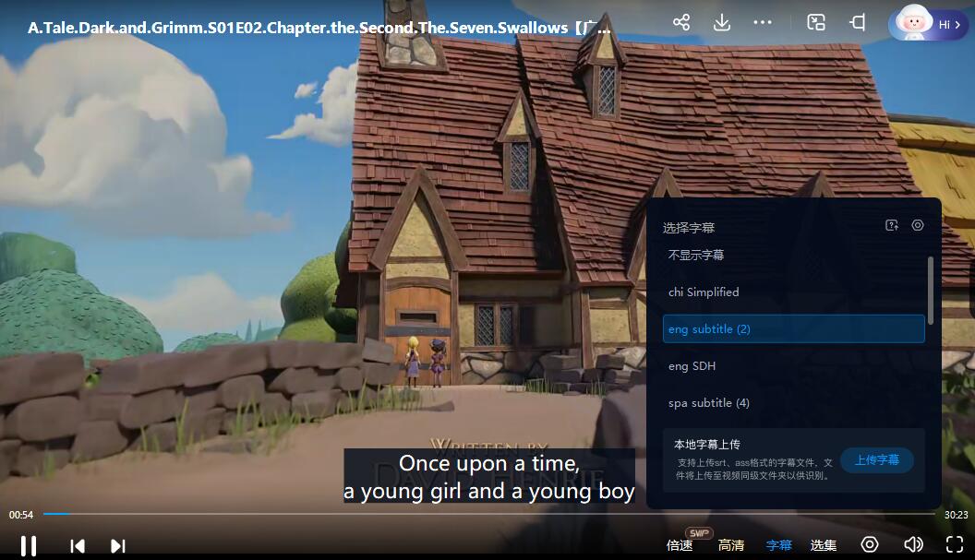This screenshot has height=560, width=975.
Task: Skip to the previous episode
Action: point(78,546)
